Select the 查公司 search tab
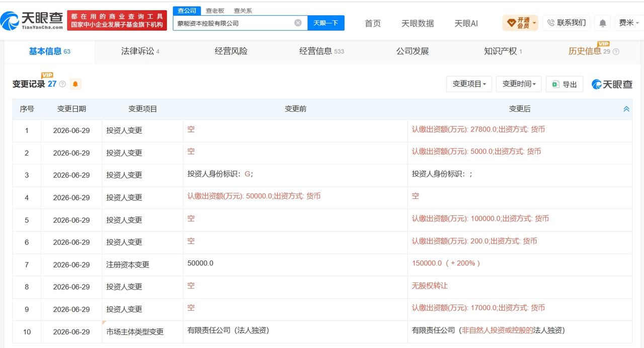Viewport: 644px width, 348px height. click(187, 11)
